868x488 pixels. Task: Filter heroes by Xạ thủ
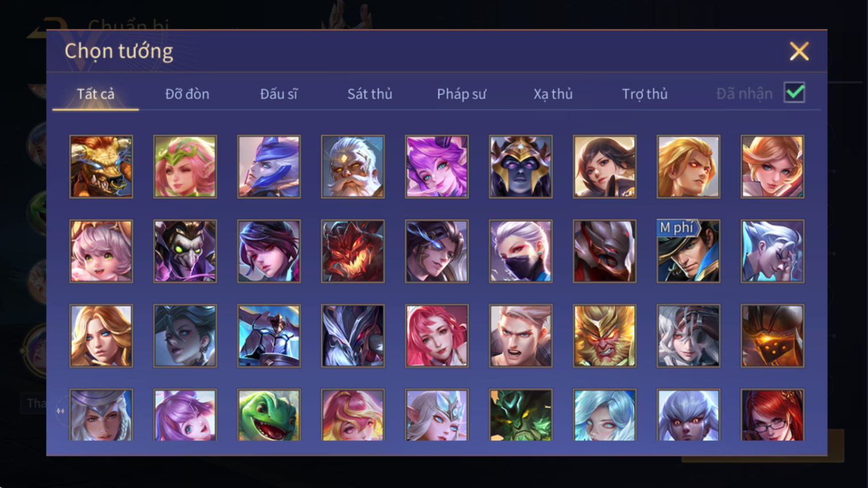pyautogui.click(x=553, y=94)
